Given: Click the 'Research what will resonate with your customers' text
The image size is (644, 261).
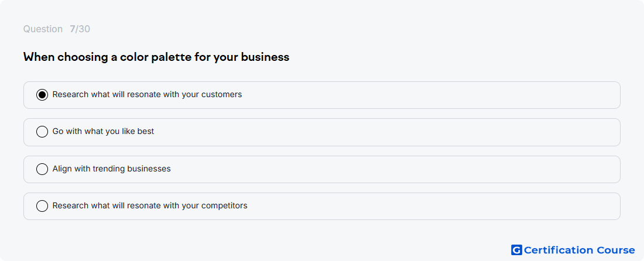Looking at the screenshot, I should pos(147,94).
